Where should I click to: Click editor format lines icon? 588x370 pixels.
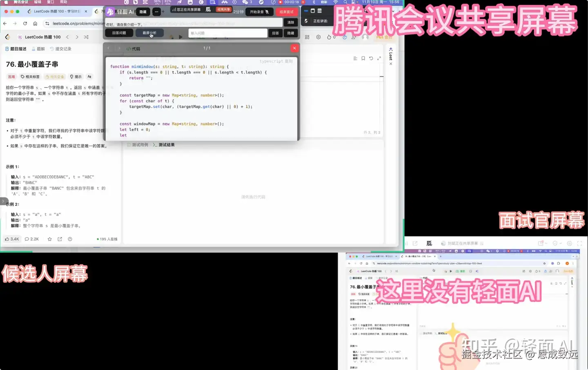355,58
